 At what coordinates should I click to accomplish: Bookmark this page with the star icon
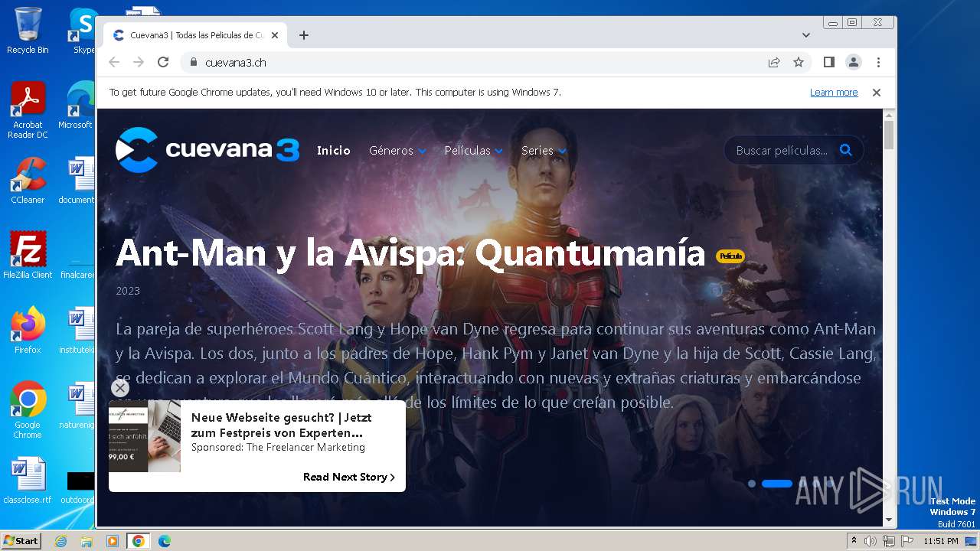tap(799, 62)
